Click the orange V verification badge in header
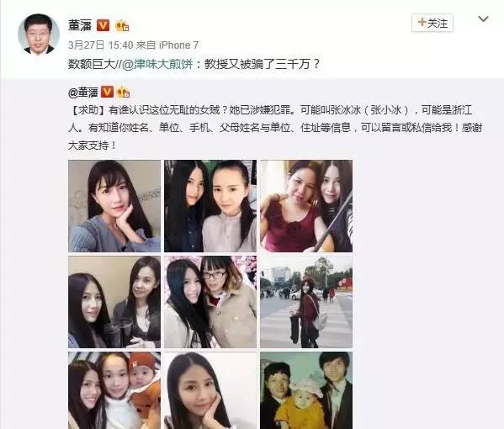Screen dimensions: 504x429 [103, 25]
